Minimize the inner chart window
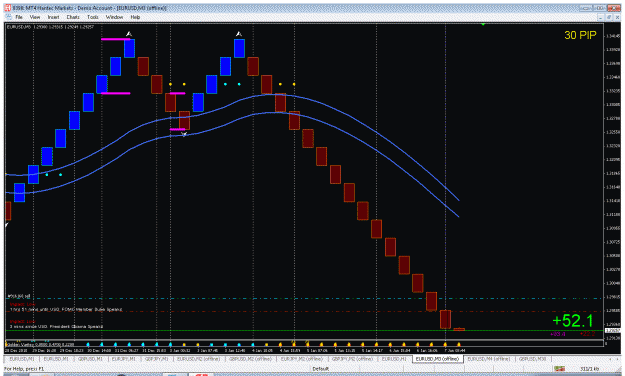 [601, 17]
